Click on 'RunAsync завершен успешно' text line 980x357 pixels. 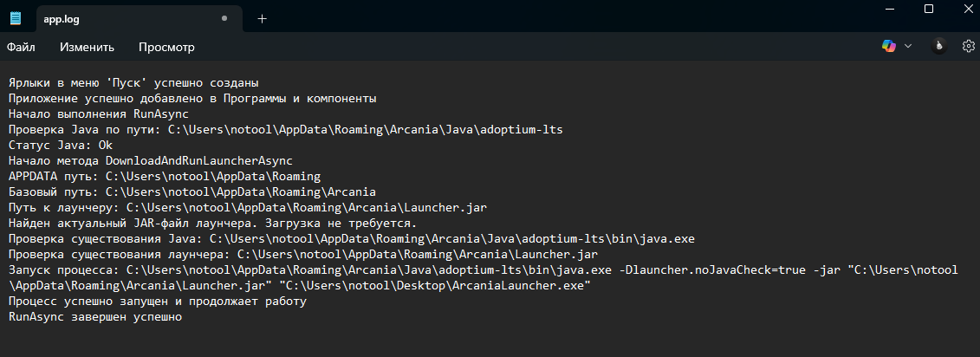point(95,317)
